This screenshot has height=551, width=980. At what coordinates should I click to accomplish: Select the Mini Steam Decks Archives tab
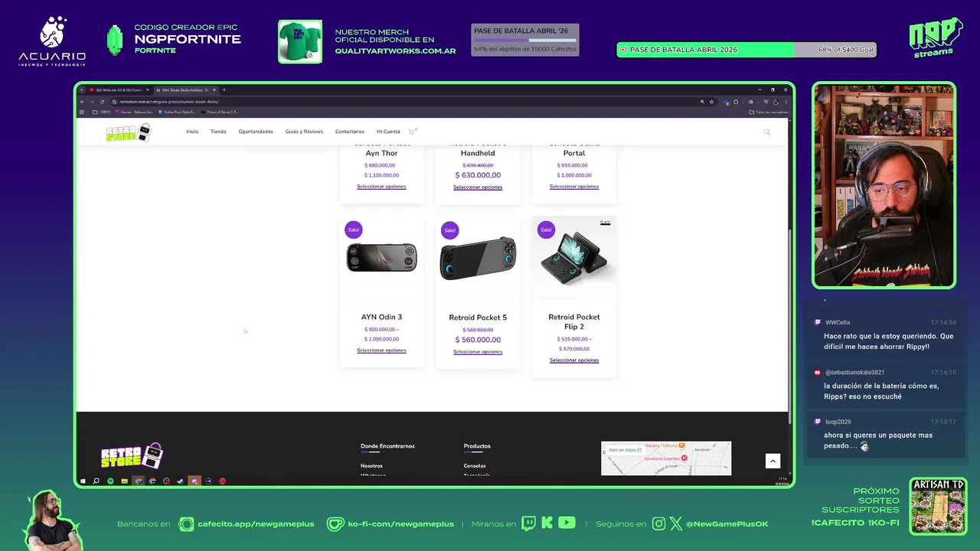click(186, 90)
